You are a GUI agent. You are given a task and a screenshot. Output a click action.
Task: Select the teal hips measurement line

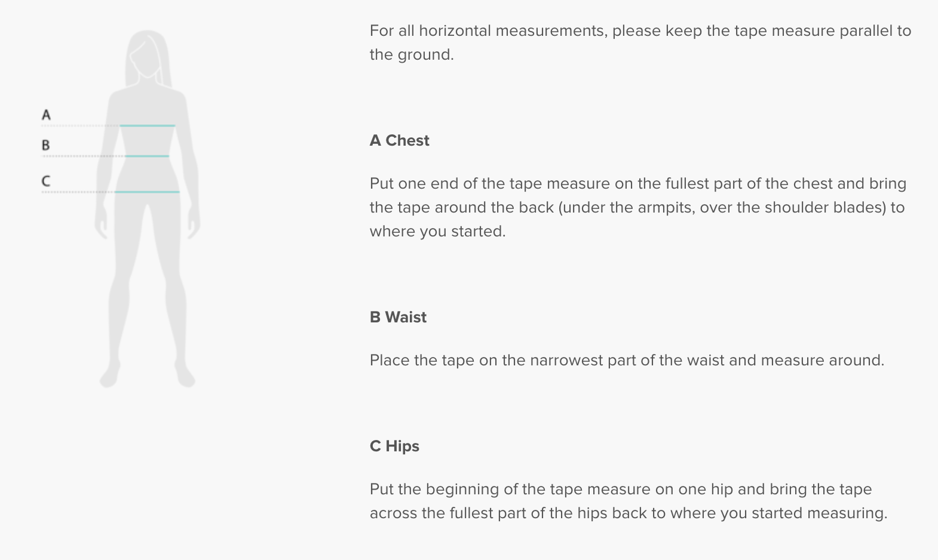pyautogui.click(x=147, y=192)
